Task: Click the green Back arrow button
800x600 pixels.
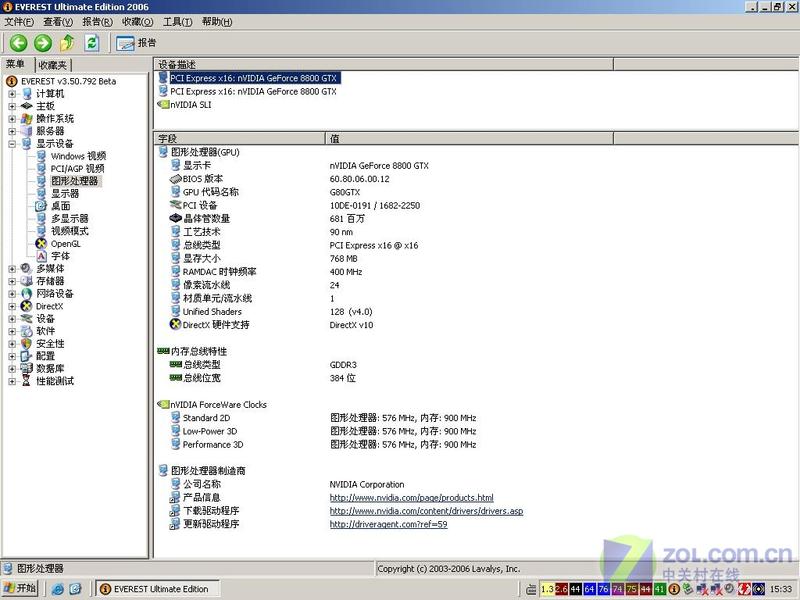Action: (x=18, y=43)
